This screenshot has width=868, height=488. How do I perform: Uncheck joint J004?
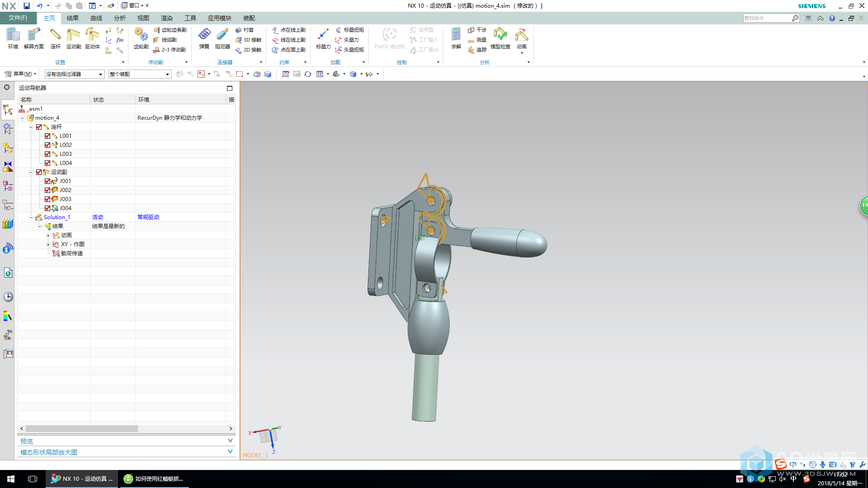(47, 208)
